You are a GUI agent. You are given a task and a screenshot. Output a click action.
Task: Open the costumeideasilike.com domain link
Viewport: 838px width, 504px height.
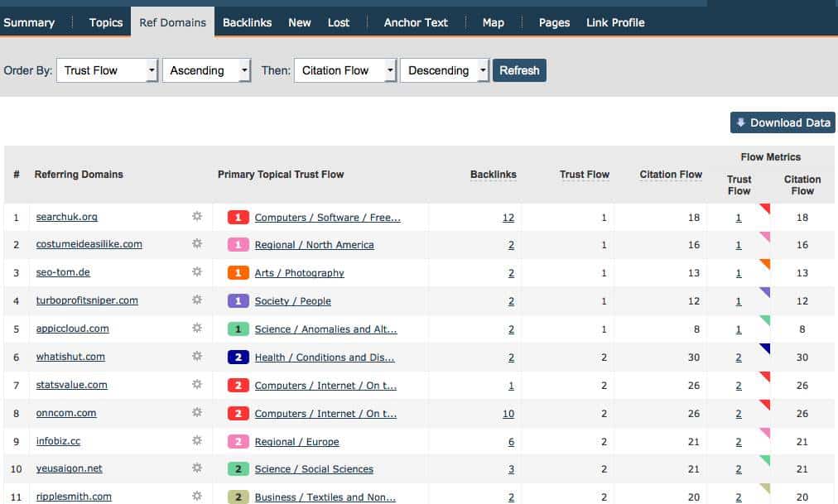tap(89, 244)
